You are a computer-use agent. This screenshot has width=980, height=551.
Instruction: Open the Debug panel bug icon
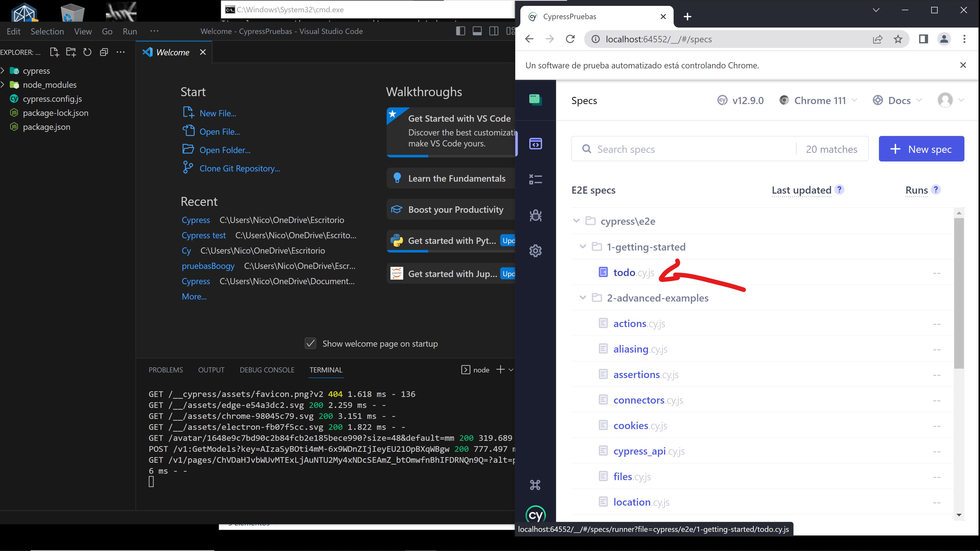click(535, 216)
